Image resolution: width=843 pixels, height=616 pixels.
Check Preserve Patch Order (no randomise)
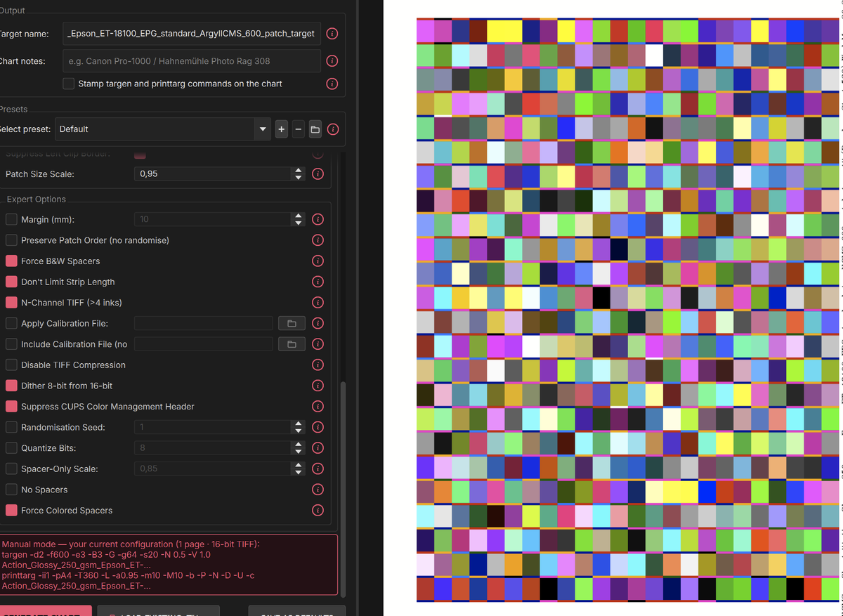11,240
